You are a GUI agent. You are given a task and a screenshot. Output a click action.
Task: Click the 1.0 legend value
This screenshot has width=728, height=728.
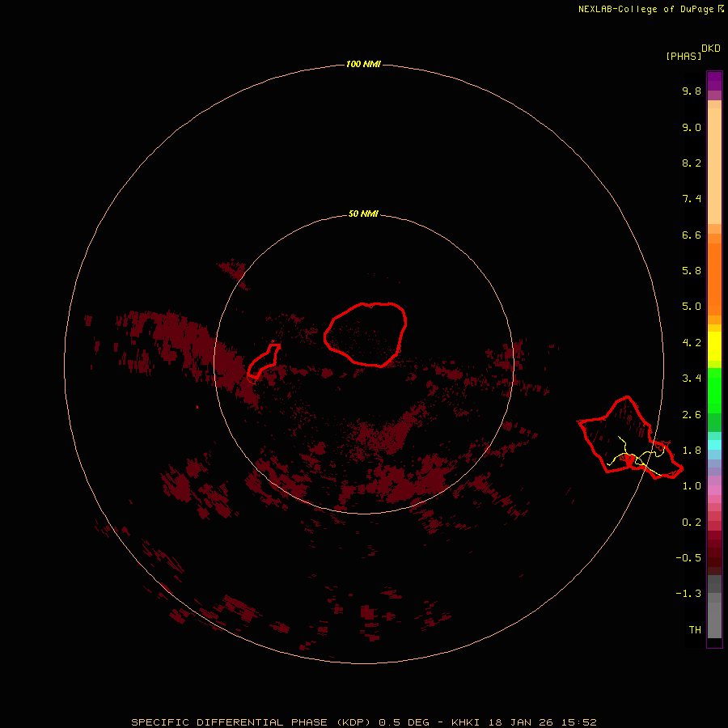(x=692, y=486)
